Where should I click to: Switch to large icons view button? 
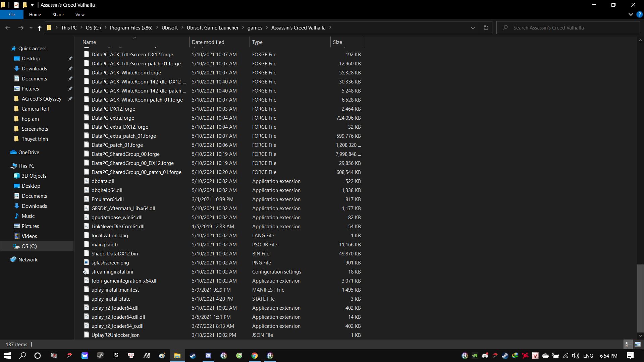pyautogui.click(x=638, y=344)
